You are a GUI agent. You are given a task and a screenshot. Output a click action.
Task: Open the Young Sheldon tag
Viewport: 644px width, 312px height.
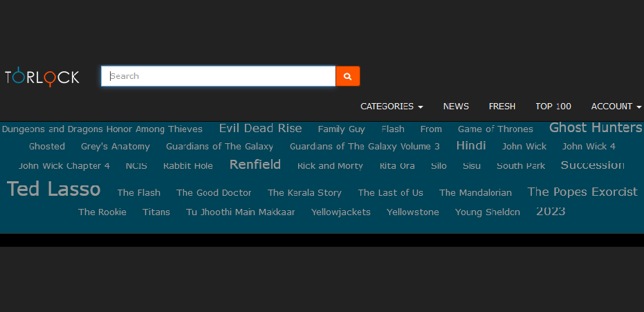(x=488, y=212)
